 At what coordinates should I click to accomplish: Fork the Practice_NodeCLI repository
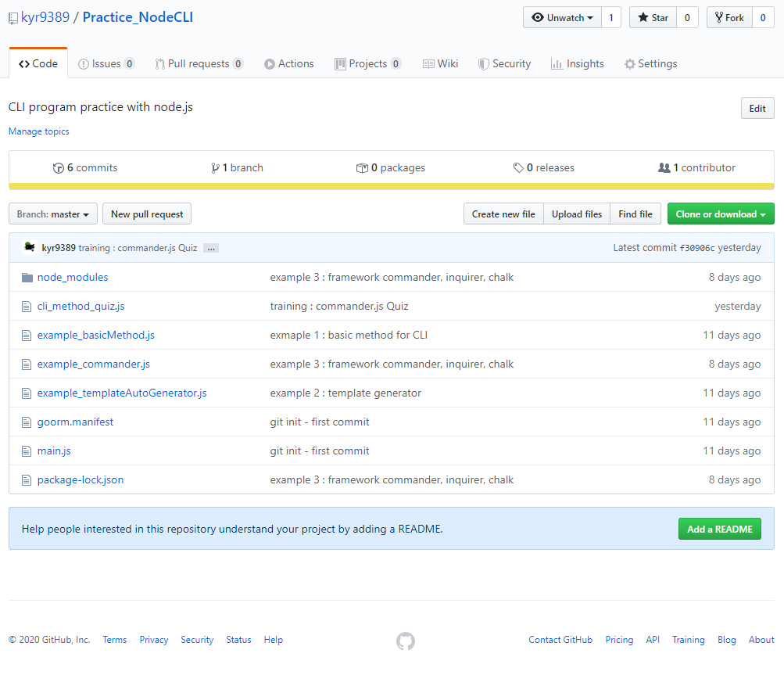point(729,17)
